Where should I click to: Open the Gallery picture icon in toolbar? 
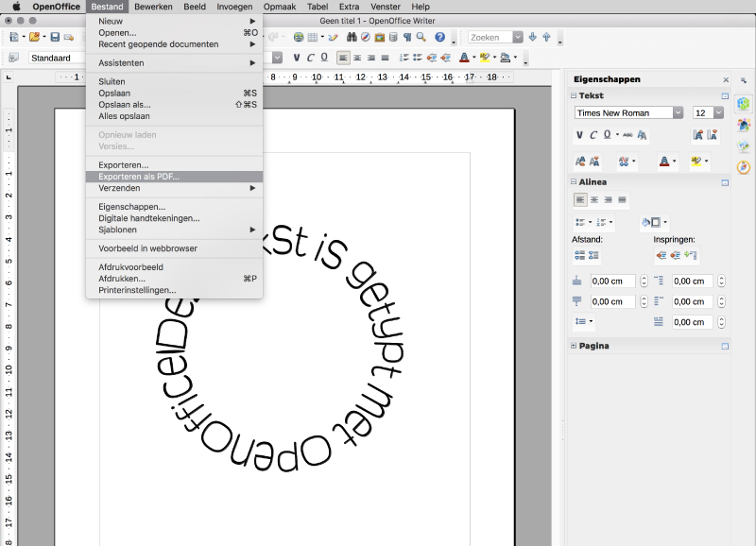pos(380,37)
